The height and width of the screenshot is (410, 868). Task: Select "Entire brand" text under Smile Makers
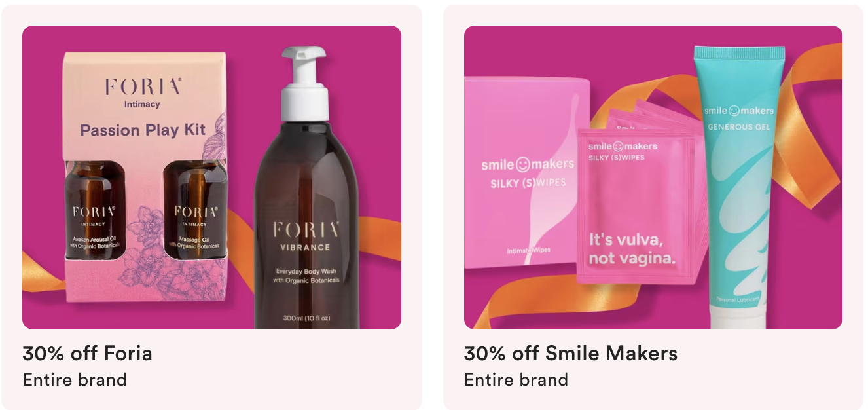pyautogui.click(x=516, y=380)
